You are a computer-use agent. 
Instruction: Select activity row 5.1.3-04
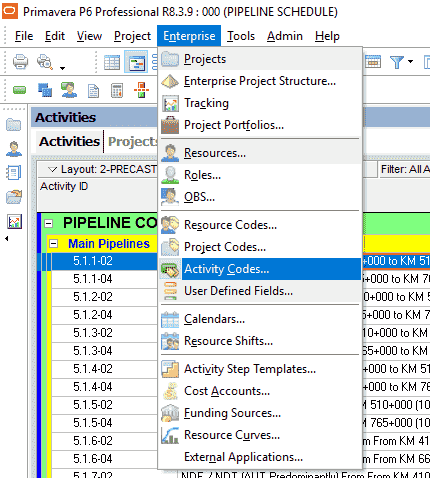point(104,351)
